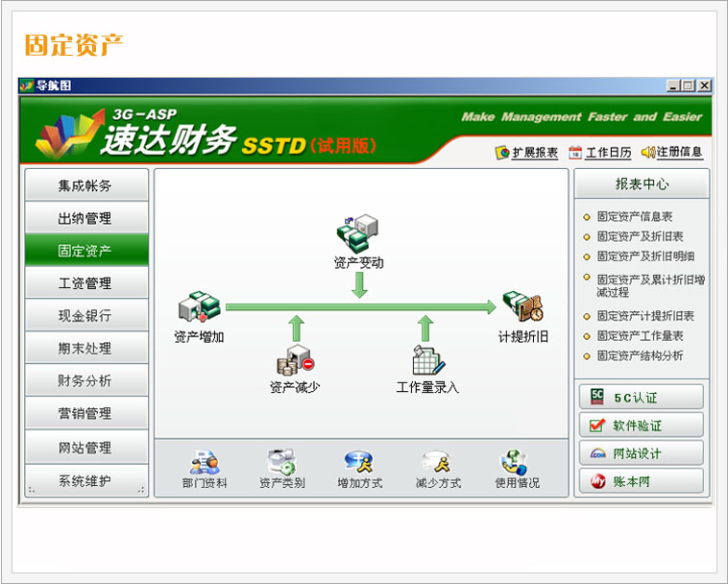Screen dimensions: 728x584
Task: Switch to the 系统维护 module
Action: (86, 480)
